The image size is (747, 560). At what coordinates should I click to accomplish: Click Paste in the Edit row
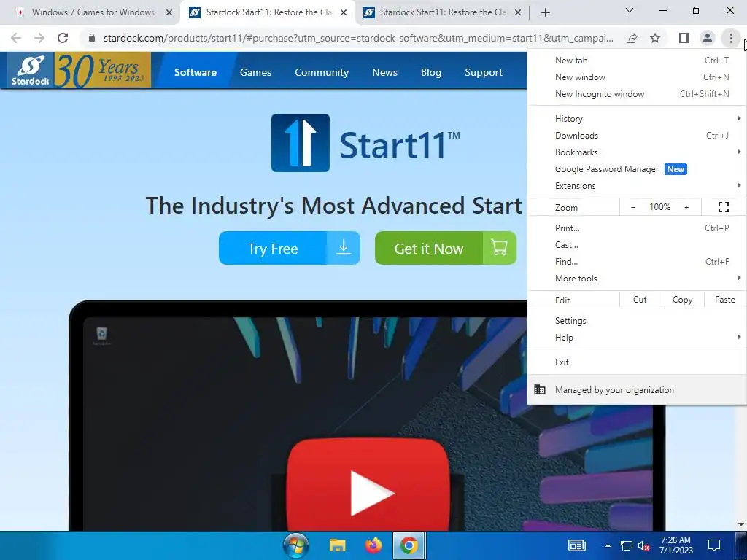pyautogui.click(x=724, y=300)
